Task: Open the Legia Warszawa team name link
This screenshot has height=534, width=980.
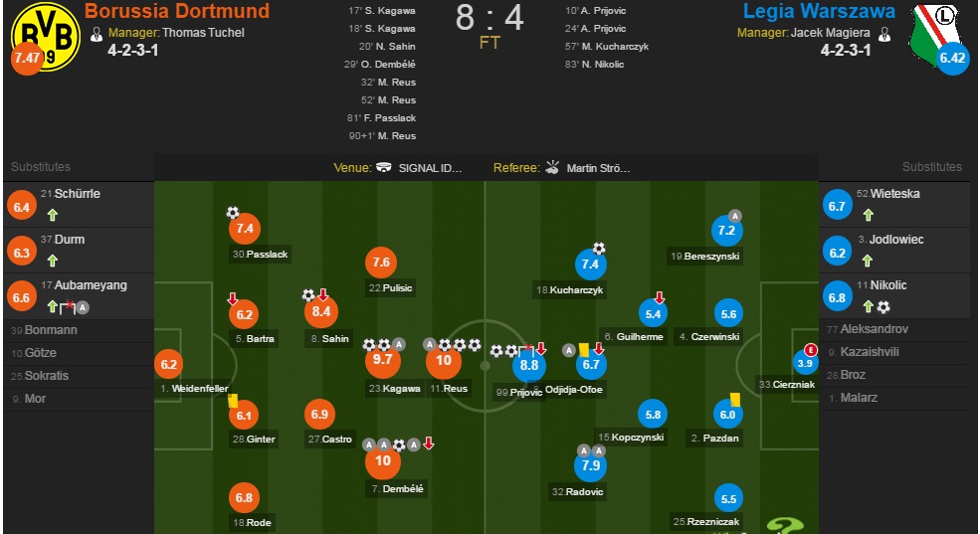Action: [819, 11]
